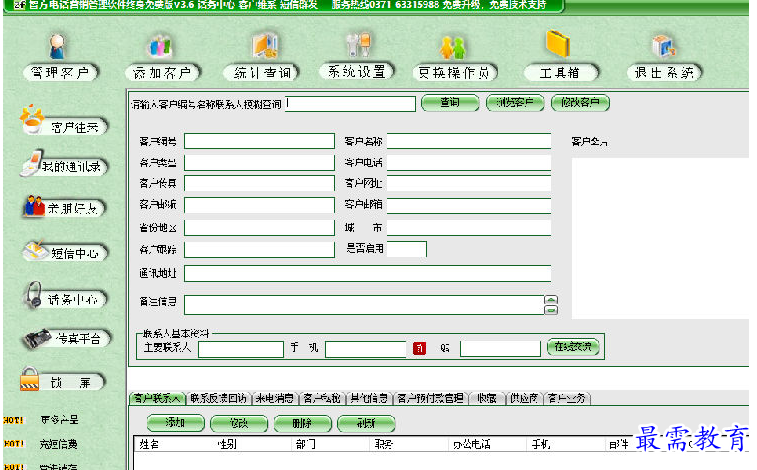
Task: Click the 通讯地址 input field
Action: pyautogui.click(x=367, y=273)
